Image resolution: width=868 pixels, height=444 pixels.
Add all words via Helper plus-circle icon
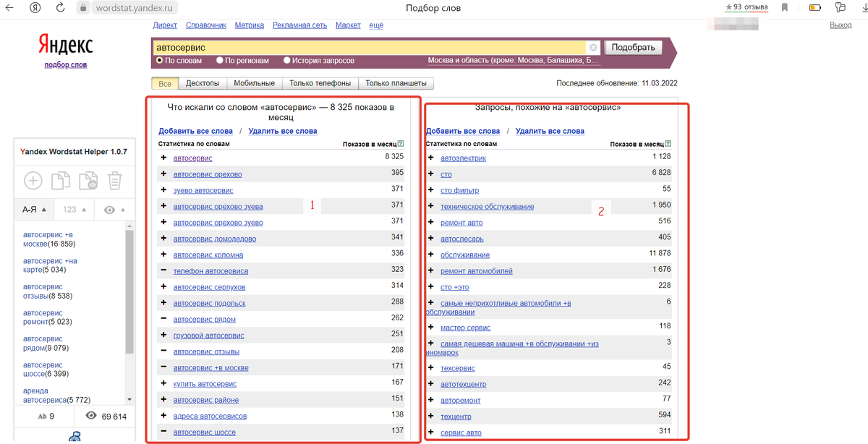(33, 180)
